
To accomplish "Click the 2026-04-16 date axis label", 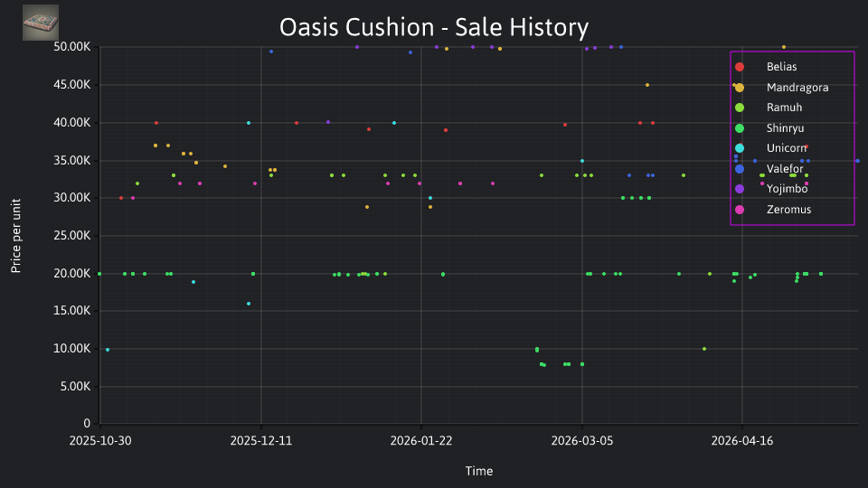I will point(742,441).
